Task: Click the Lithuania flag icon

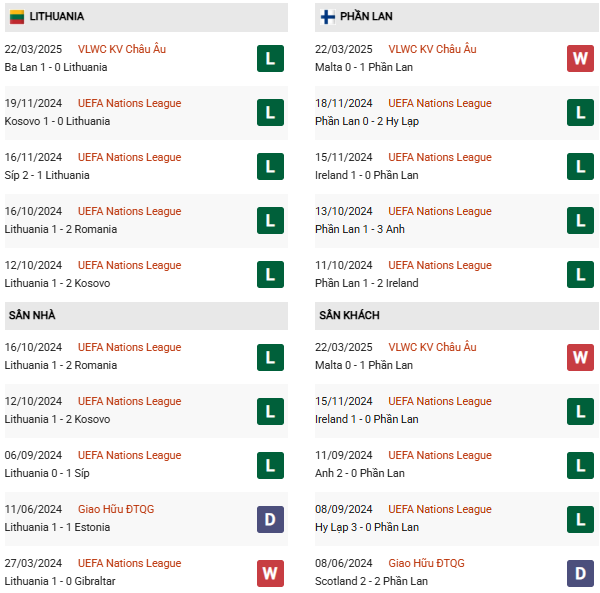Action: click(17, 17)
